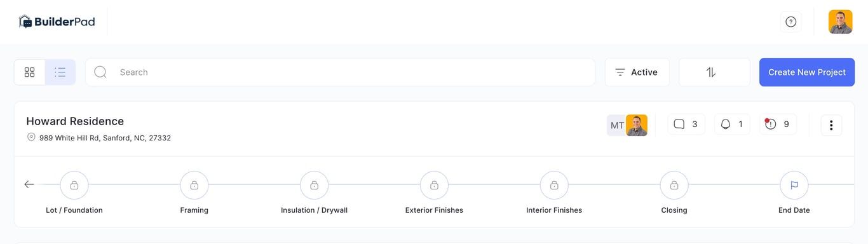868x244 pixels.
Task: Select the Insulation / Drywall lock icon
Action: pyautogui.click(x=315, y=186)
